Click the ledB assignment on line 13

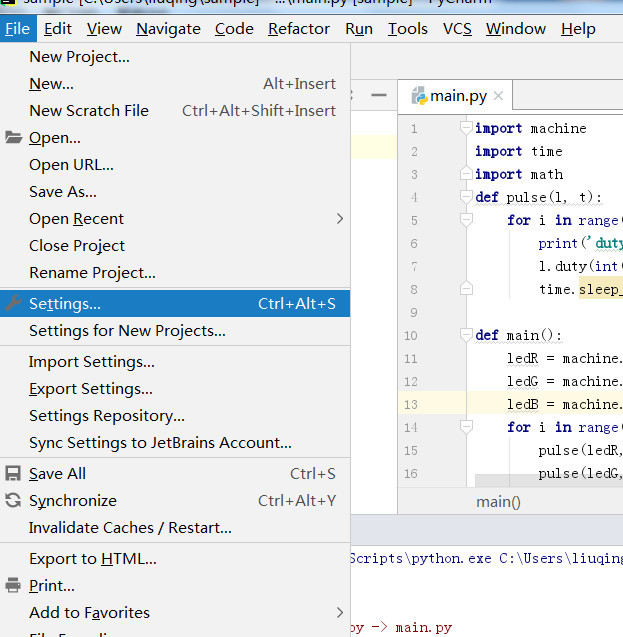click(x=565, y=405)
